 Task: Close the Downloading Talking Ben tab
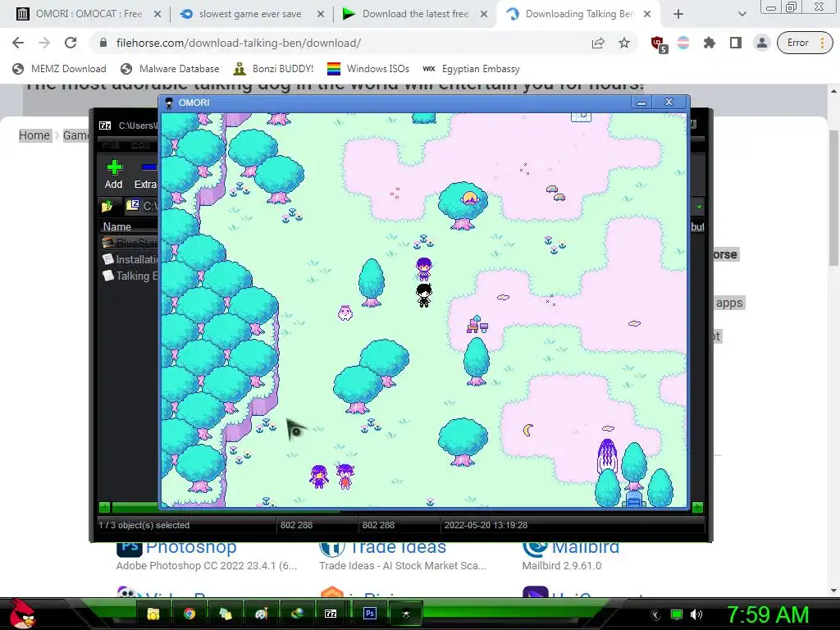[x=647, y=14]
